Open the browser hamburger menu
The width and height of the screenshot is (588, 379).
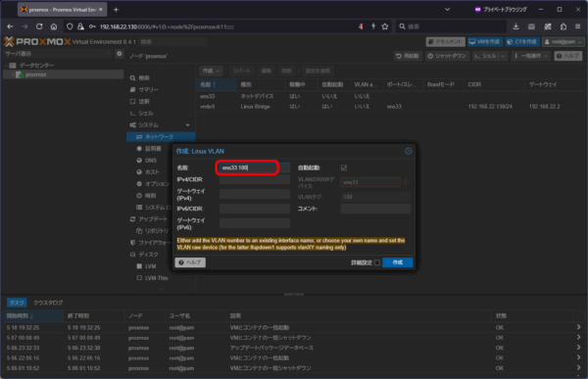pos(578,26)
